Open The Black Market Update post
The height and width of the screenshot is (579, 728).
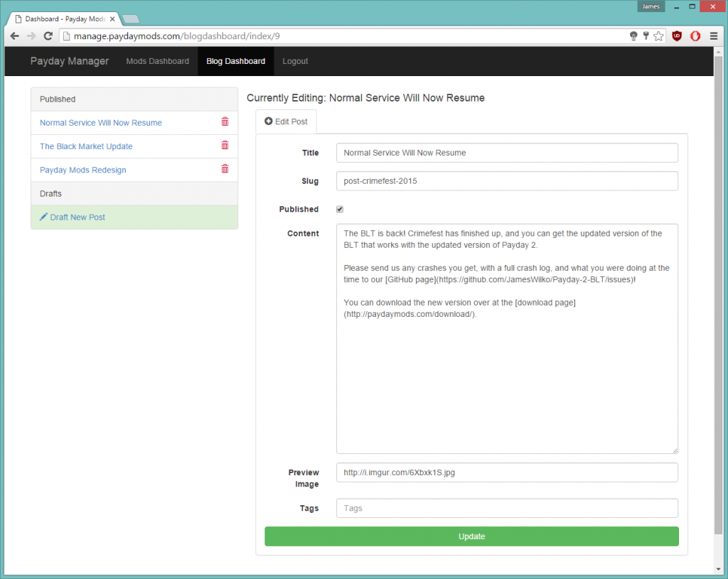[x=86, y=146]
